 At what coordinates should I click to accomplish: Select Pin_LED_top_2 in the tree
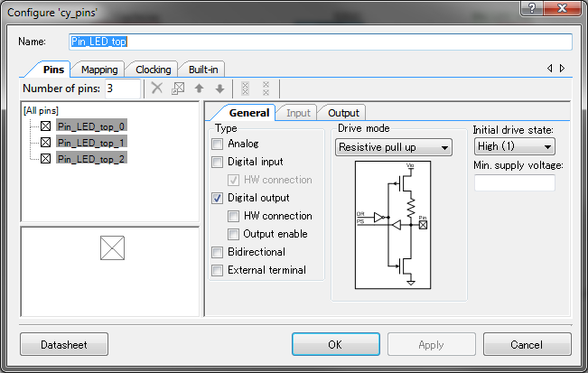(91, 159)
